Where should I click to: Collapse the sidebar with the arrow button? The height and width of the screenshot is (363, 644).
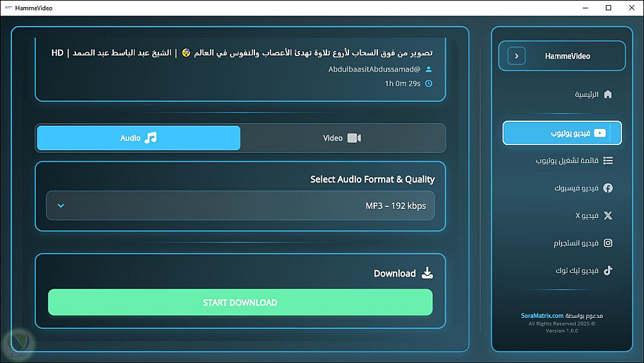pos(516,56)
